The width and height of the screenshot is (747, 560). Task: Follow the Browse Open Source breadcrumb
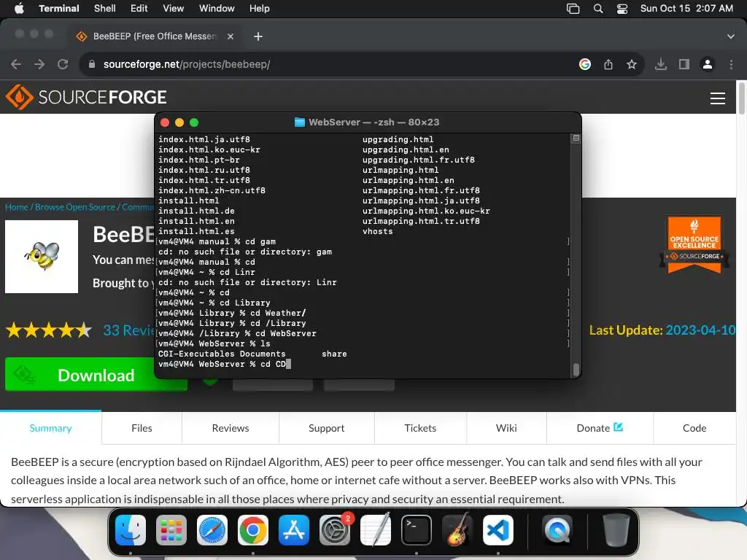click(75, 206)
